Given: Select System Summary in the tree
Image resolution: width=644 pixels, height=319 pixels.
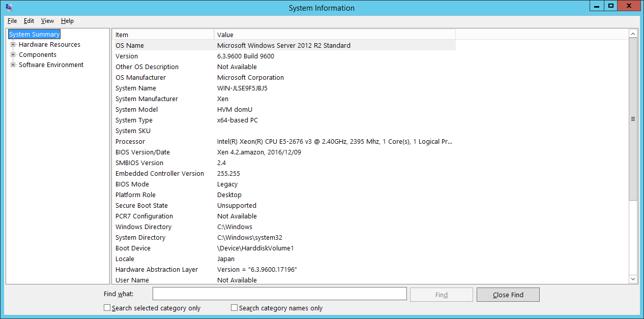Looking at the screenshot, I should coord(35,35).
